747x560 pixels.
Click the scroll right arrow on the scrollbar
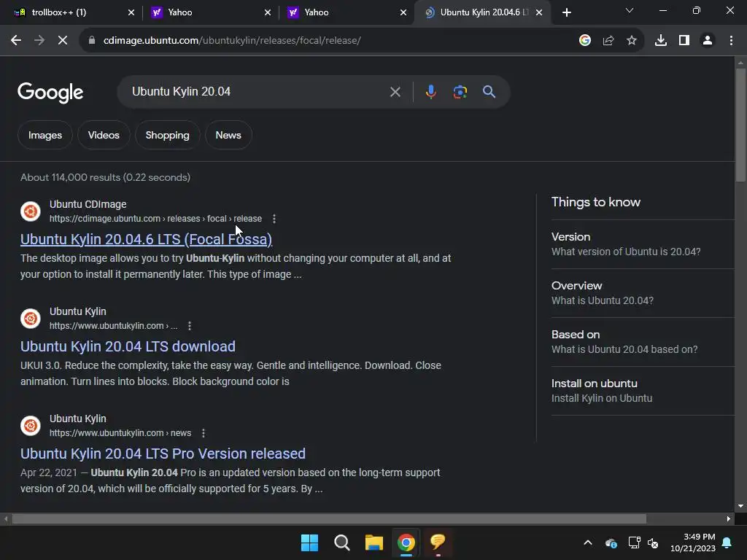(x=729, y=518)
